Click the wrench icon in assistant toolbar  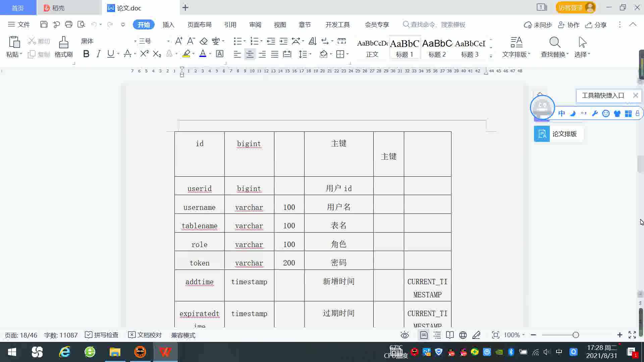click(595, 113)
